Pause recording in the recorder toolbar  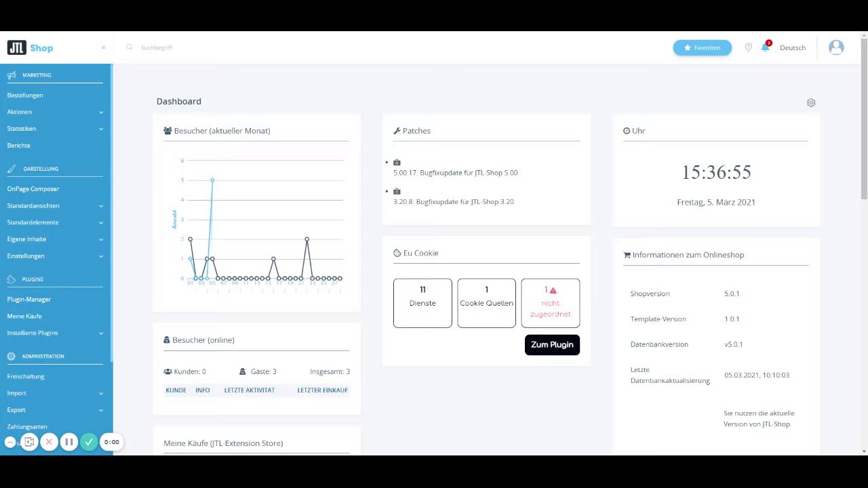coord(68,442)
